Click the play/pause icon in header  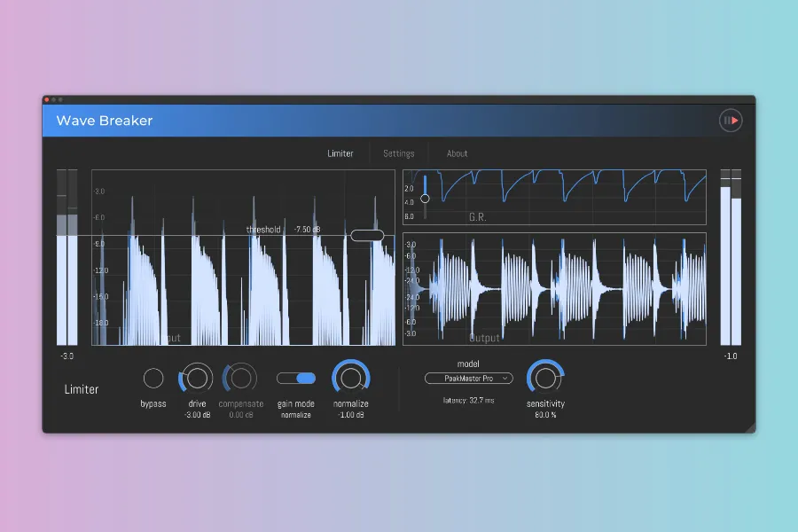click(731, 121)
